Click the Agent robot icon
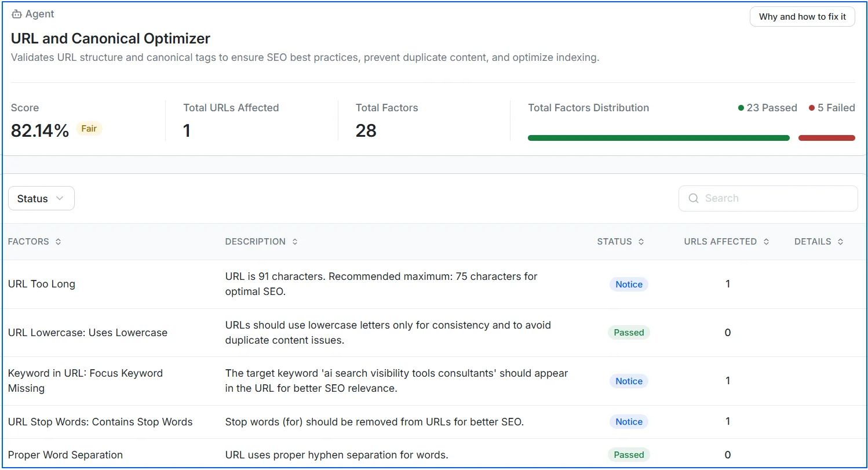Screen dimensions: 868x470 coord(17,14)
